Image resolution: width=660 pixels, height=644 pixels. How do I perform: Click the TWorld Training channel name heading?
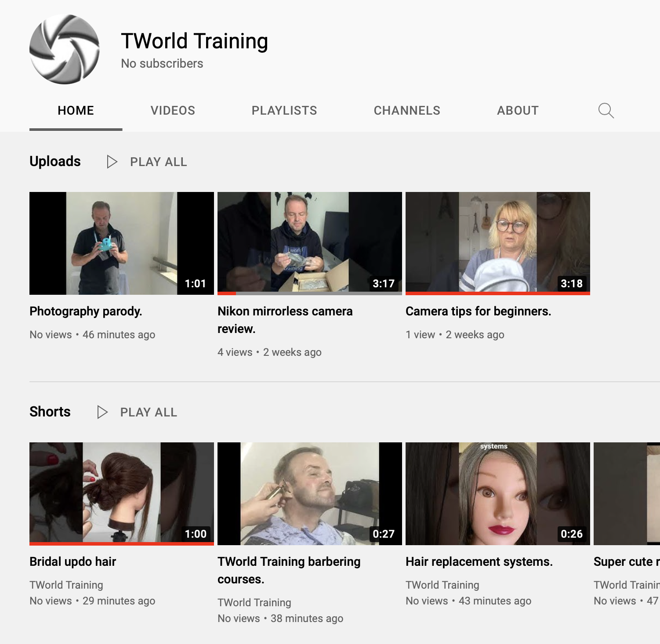195,41
